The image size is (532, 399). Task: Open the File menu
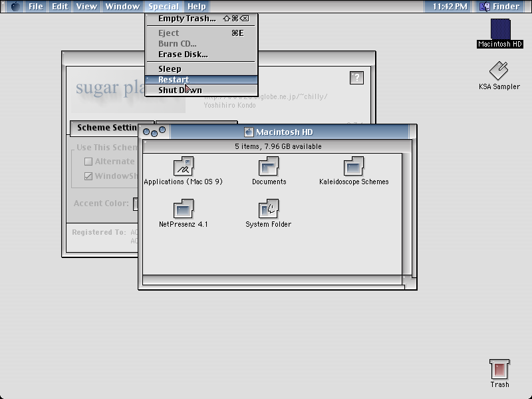pyautogui.click(x=36, y=7)
